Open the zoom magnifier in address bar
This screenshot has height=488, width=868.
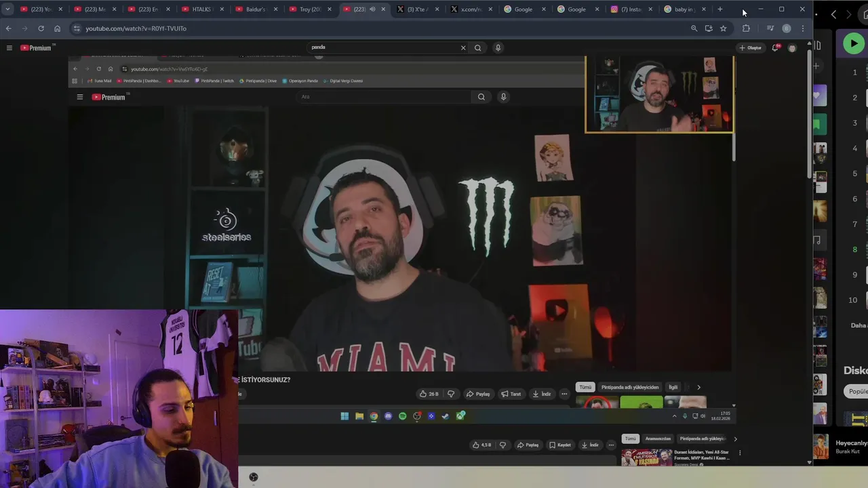(694, 28)
